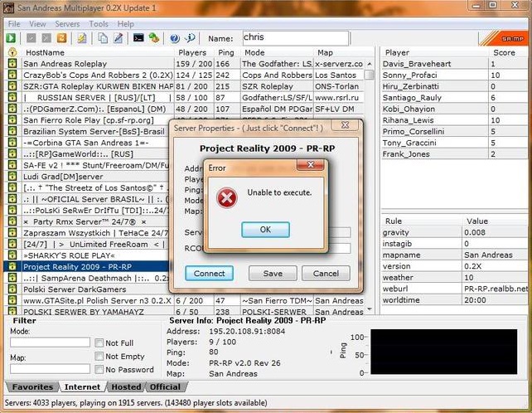Open the Remote Console black terminal icon
The height and width of the screenshot is (413, 532).
(138, 37)
